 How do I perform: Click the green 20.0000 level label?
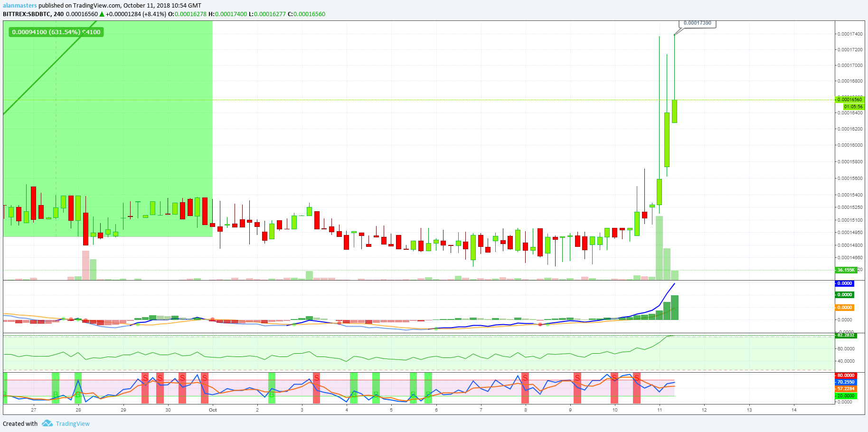point(846,396)
